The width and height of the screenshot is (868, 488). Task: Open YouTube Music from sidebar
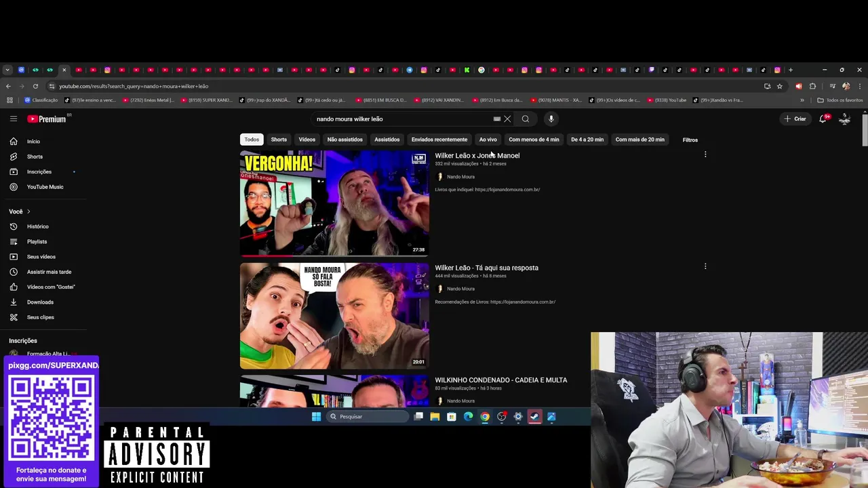[43, 187]
